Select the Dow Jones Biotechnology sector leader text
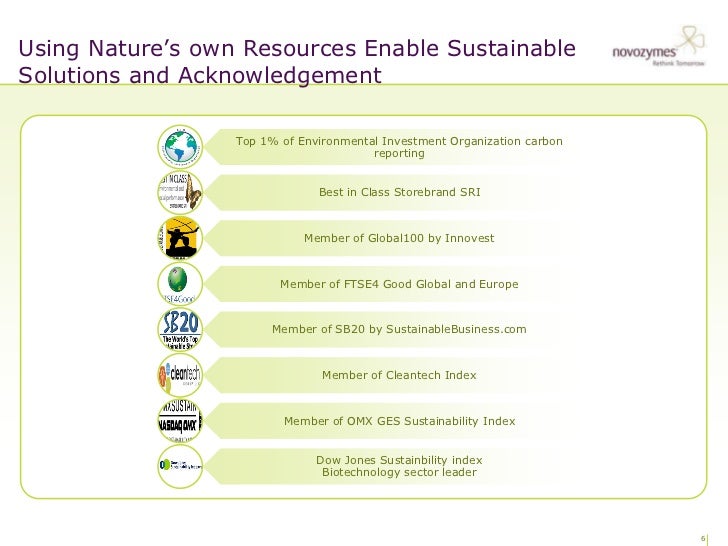The image size is (728, 546). tap(399, 466)
